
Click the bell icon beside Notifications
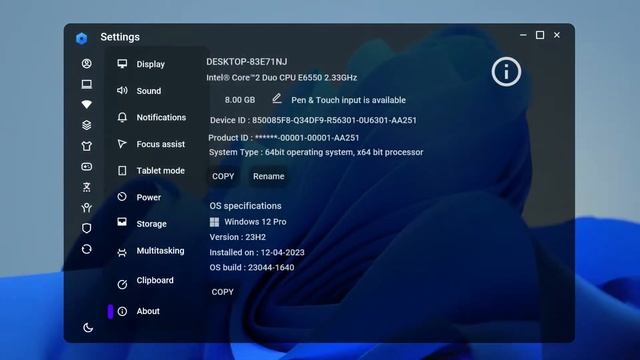point(122,118)
